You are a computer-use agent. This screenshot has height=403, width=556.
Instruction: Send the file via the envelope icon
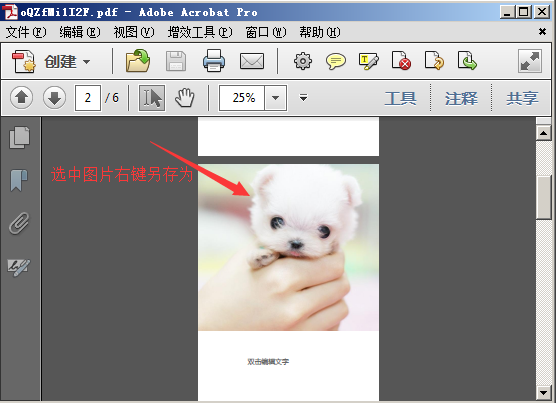[252, 61]
